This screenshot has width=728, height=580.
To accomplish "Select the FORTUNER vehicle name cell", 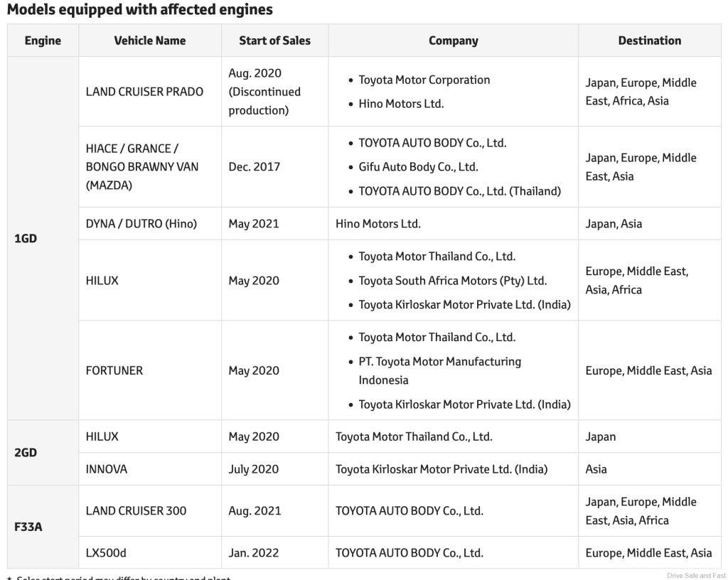I will (x=114, y=370).
